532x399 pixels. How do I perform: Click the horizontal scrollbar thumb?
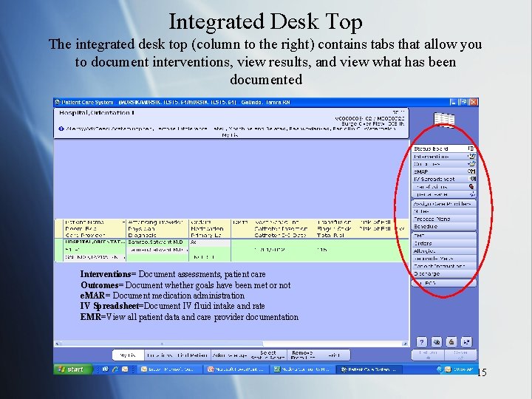pyautogui.click(x=162, y=344)
